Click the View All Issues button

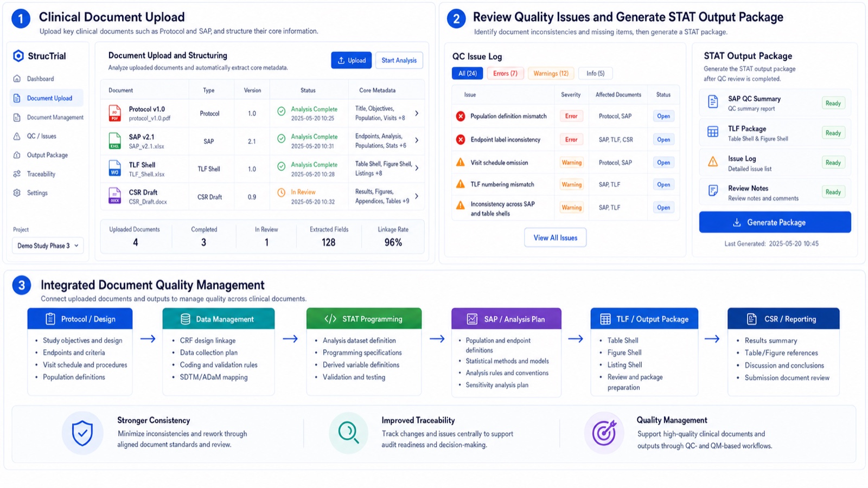(555, 237)
